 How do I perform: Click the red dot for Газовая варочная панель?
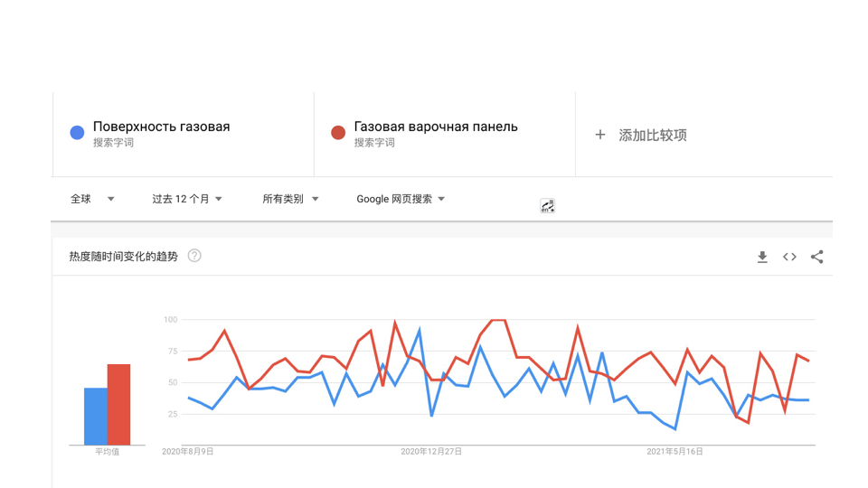[x=338, y=132]
